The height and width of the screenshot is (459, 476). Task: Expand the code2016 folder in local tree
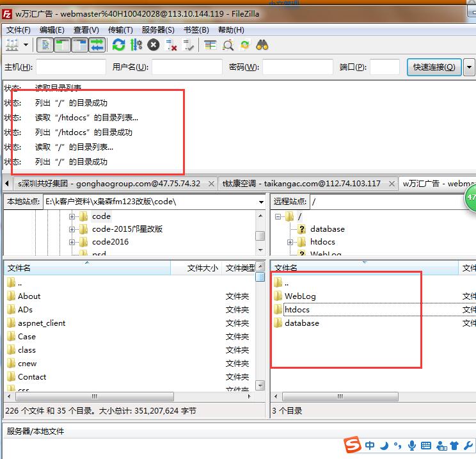coord(72,242)
